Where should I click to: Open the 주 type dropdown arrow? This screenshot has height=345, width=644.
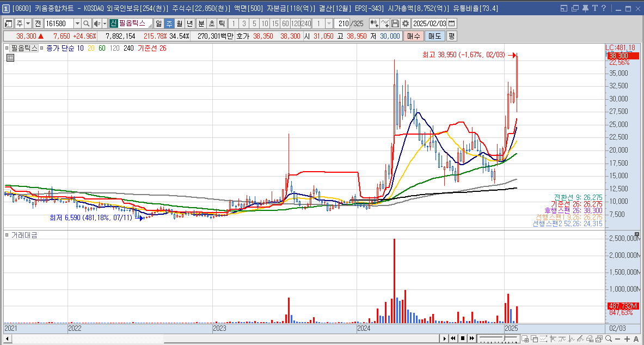click(x=28, y=23)
